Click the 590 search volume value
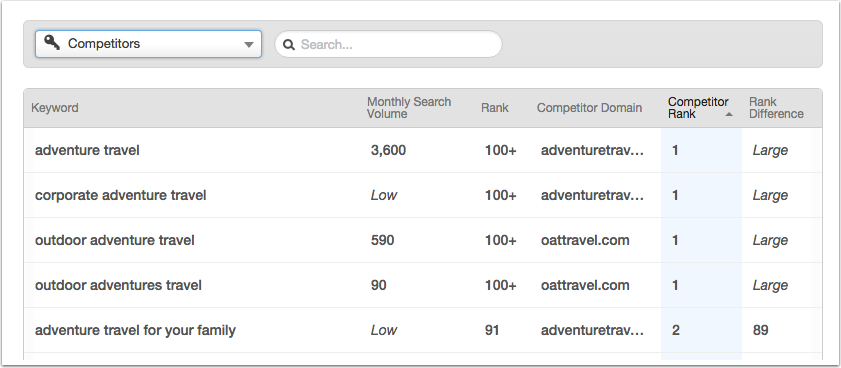This screenshot has height=368, width=841. click(382, 240)
